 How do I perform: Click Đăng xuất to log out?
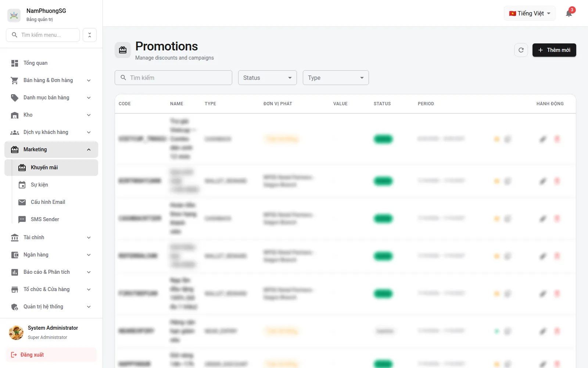(51, 355)
